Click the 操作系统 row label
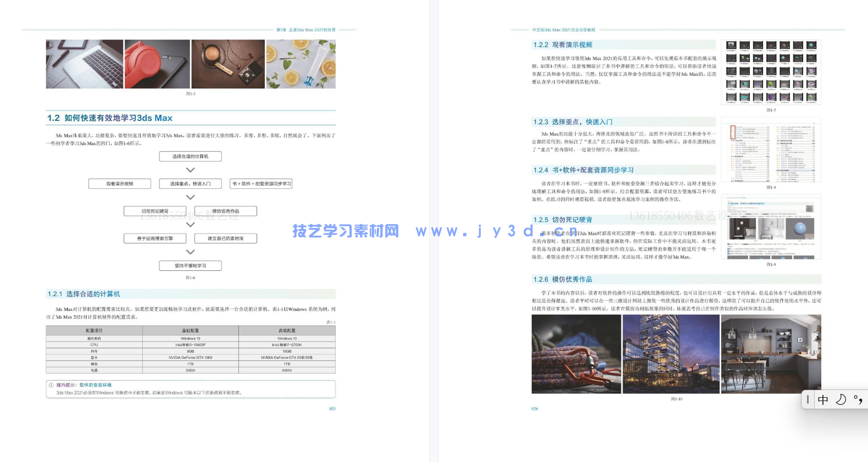 pyautogui.click(x=94, y=338)
